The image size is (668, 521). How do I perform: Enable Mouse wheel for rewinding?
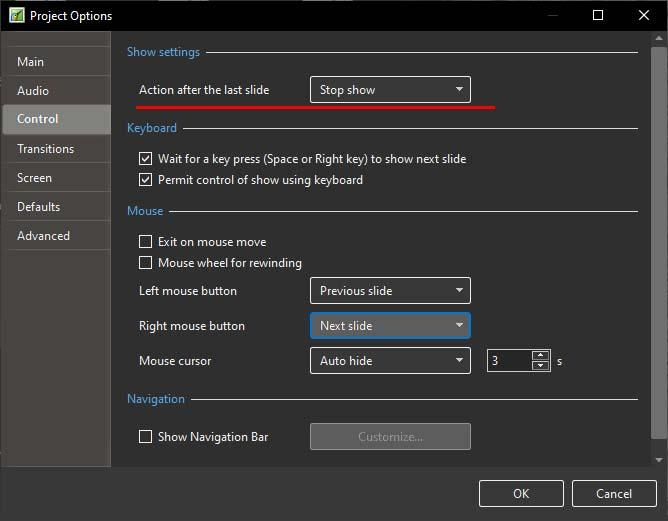point(145,263)
